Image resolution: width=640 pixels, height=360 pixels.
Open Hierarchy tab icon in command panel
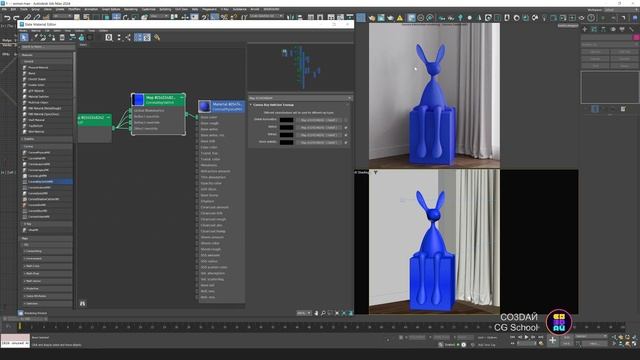pos(604,29)
